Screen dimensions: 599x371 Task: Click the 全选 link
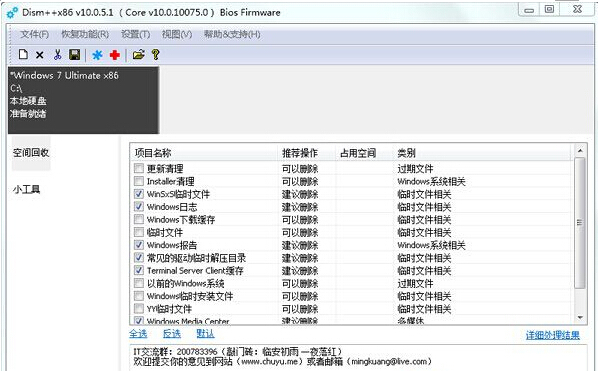138,334
